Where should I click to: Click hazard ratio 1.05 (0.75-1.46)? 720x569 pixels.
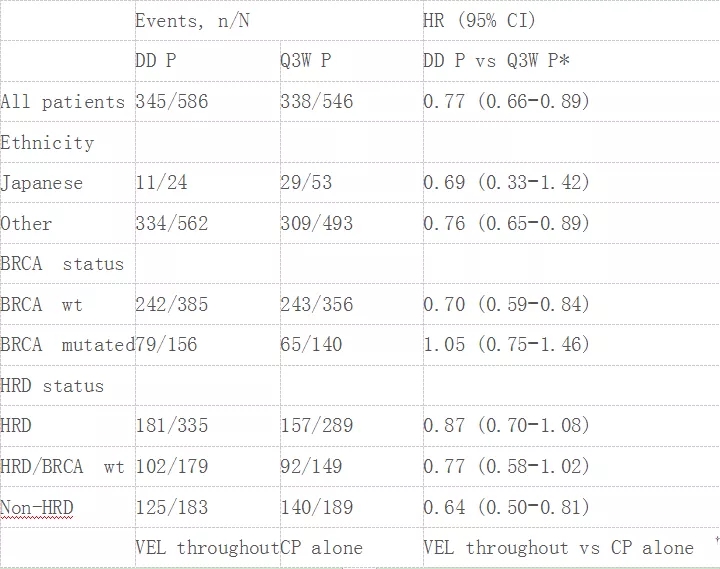[x=506, y=345]
